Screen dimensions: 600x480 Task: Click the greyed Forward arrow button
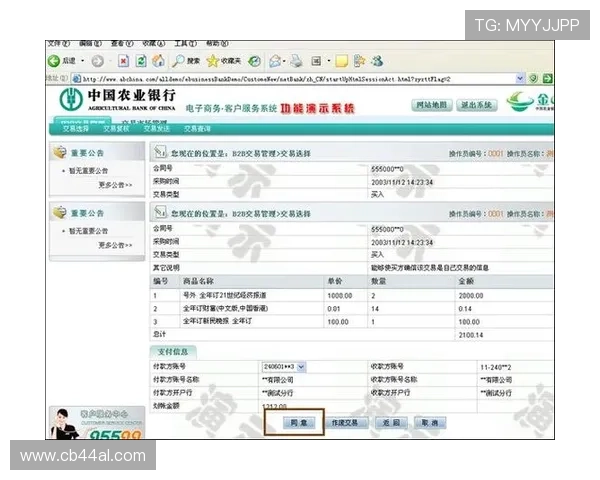pyautogui.click(x=98, y=61)
